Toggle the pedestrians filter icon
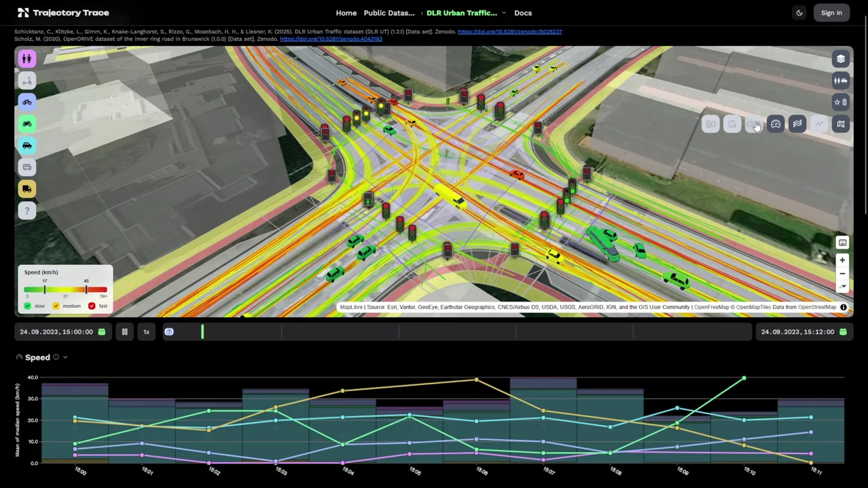Screen dimensions: 868x488 (26, 59)
